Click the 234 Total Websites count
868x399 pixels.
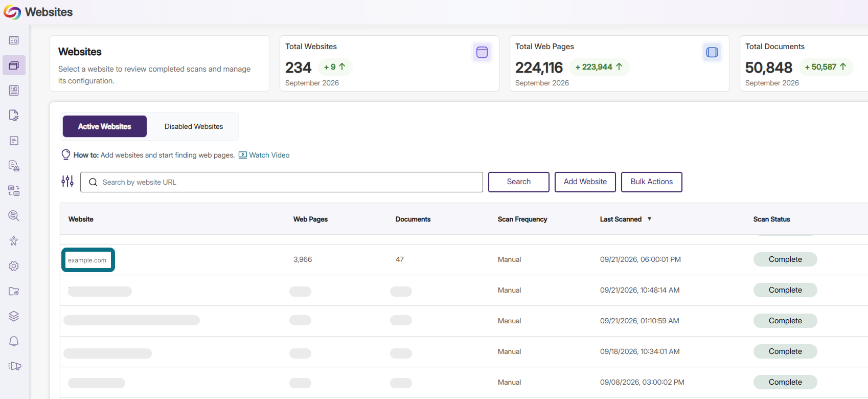[x=299, y=68]
